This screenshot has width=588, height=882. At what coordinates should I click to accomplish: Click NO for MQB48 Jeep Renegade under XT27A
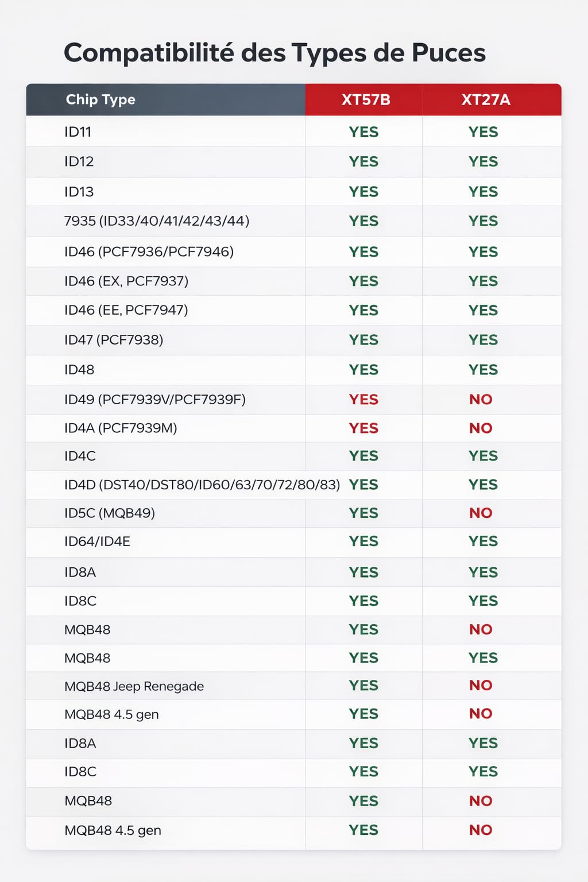[481, 685]
